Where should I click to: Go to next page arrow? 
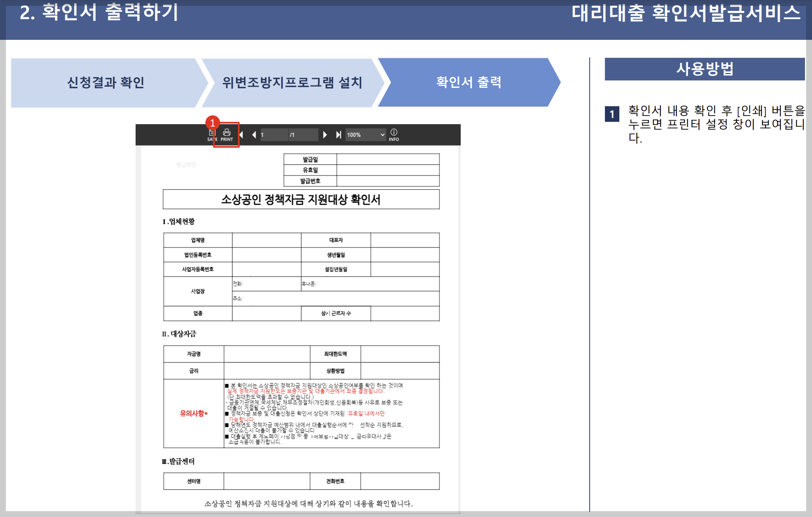coord(325,135)
